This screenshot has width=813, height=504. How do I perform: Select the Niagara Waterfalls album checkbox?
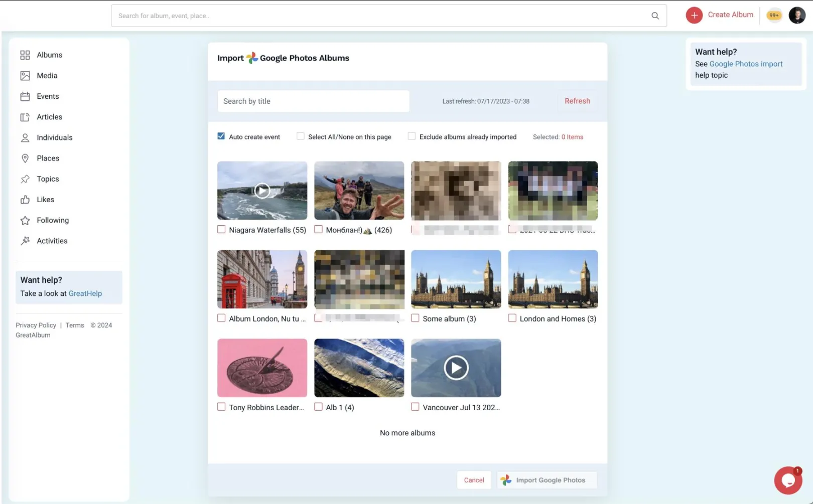pos(221,229)
